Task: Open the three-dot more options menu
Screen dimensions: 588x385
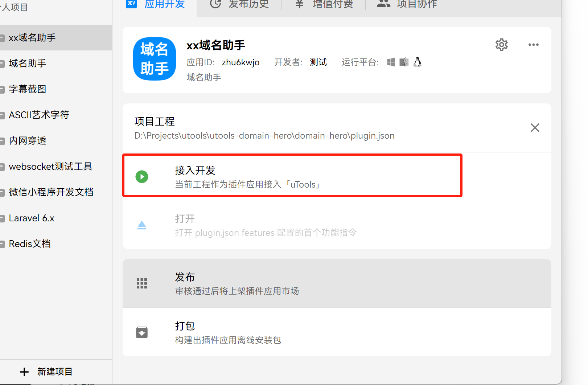Action: tap(533, 45)
